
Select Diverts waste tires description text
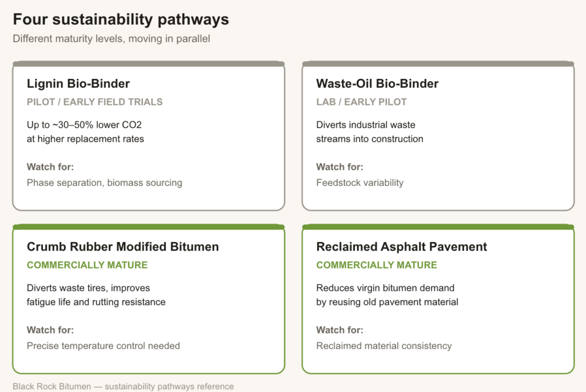coord(96,295)
